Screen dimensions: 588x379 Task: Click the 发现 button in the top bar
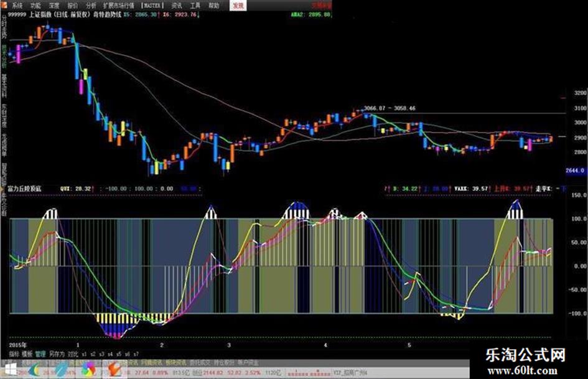[x=238, y=6]
